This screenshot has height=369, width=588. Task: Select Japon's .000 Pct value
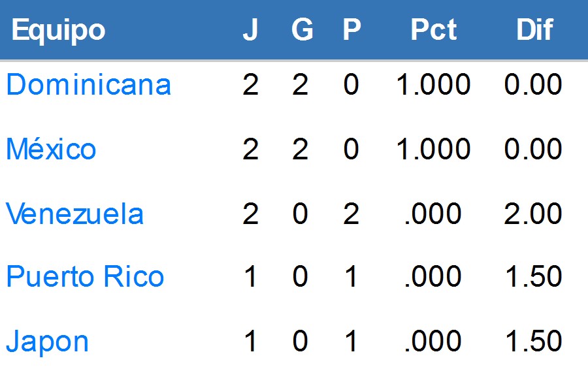(433, 342)
